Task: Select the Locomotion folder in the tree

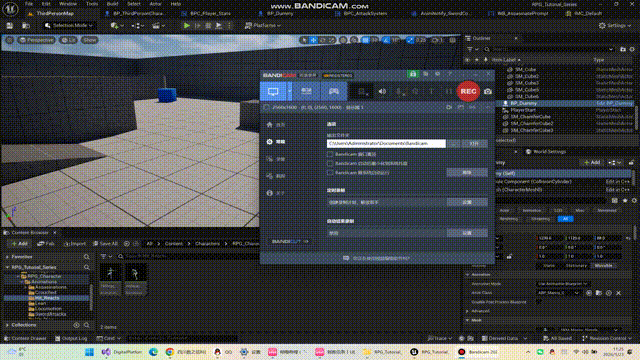Action: (48, 309)
